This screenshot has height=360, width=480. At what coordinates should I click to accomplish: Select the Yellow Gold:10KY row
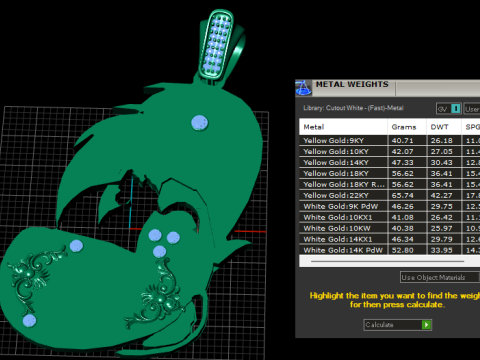(x=389, y=151)
